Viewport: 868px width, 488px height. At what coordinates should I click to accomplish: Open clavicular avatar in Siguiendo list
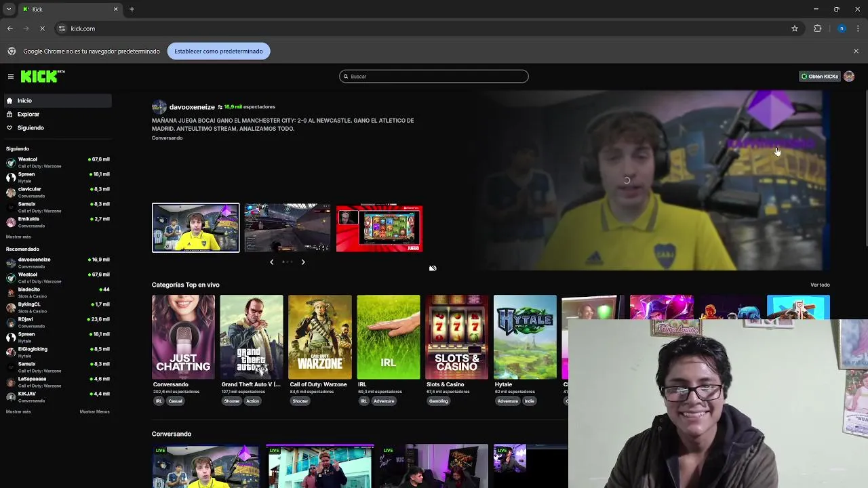(11, 192)
